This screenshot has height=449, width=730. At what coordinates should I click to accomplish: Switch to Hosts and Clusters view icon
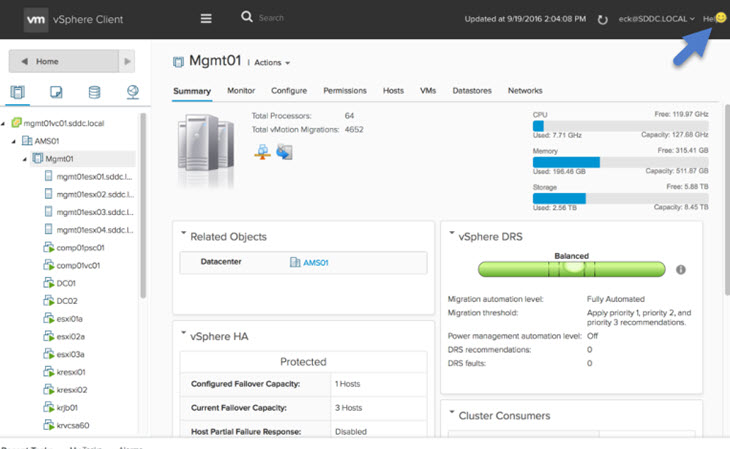(18, 92)
